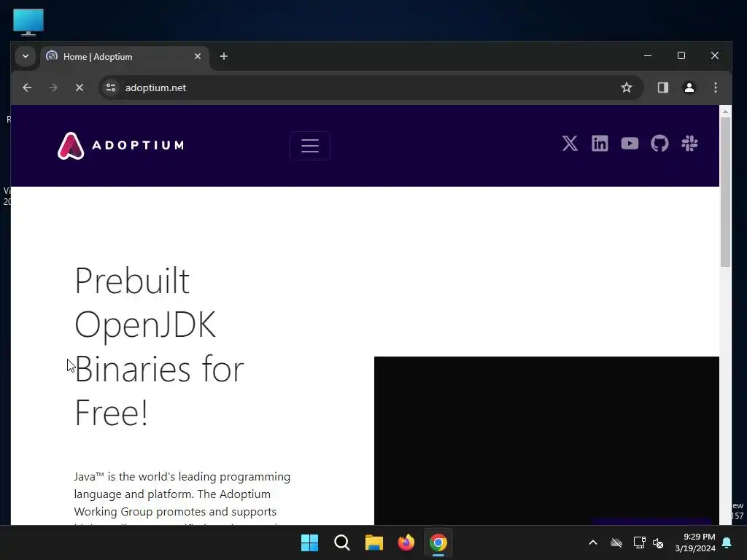Image resolution: width=747 pixels, height=560 pixels.
Task: Close the Home | Adoptium tab
Action: [x=197, y=56]
